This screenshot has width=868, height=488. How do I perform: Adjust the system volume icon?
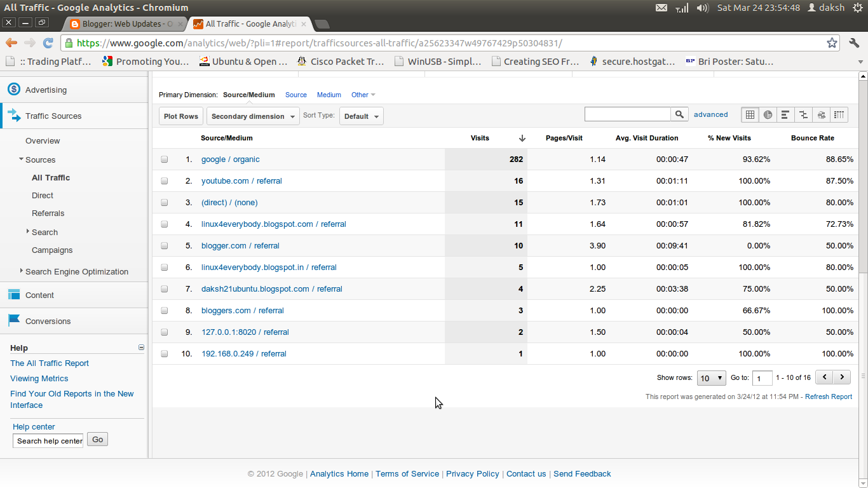pos(702,8)
